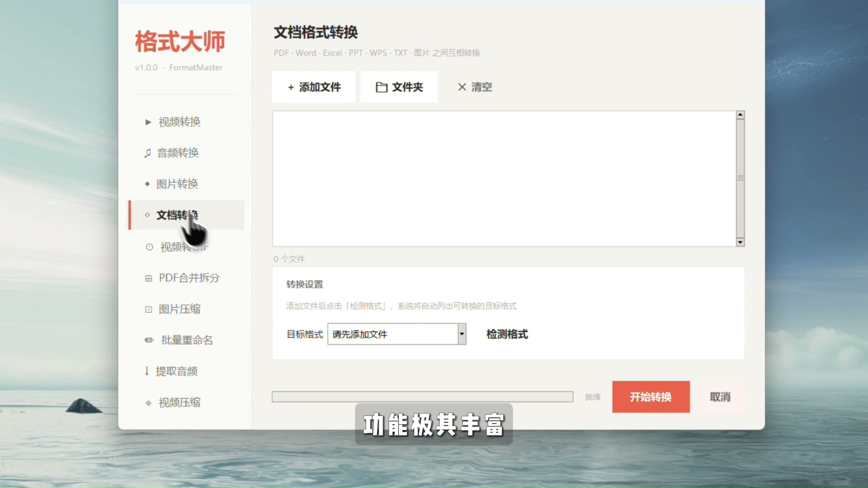Click the file list scroll-down arrow

point(740,242)
